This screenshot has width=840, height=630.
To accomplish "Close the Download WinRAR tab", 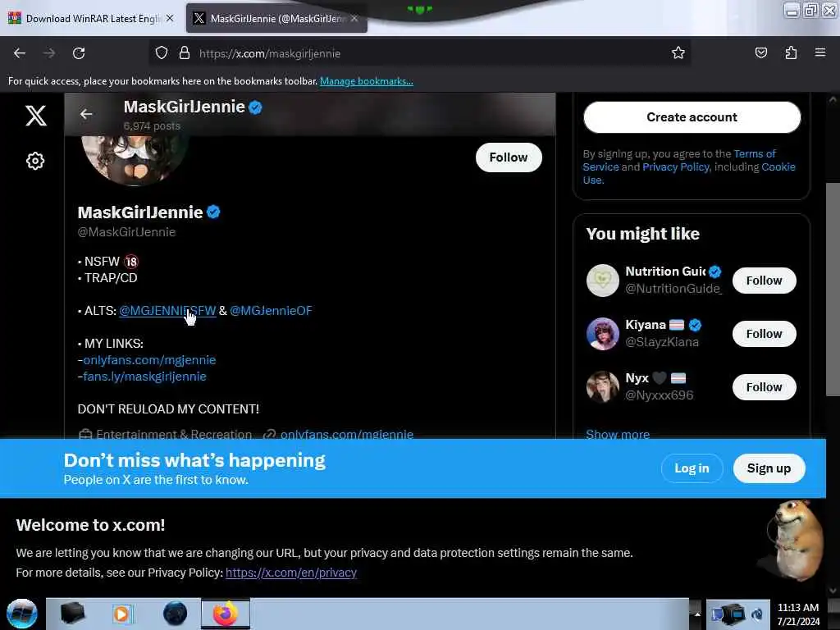I will pyautogui.click(x=170, y=18).
